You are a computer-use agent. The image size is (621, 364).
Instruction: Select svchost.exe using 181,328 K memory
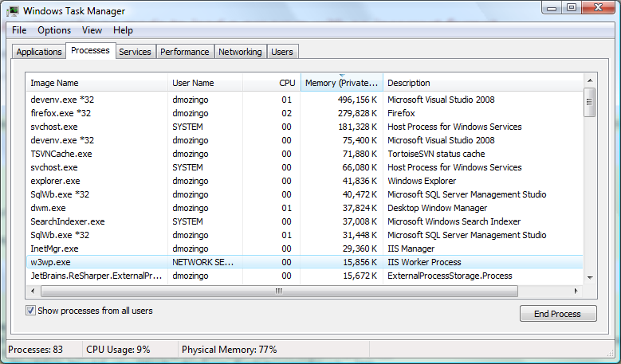coord(305,127)
